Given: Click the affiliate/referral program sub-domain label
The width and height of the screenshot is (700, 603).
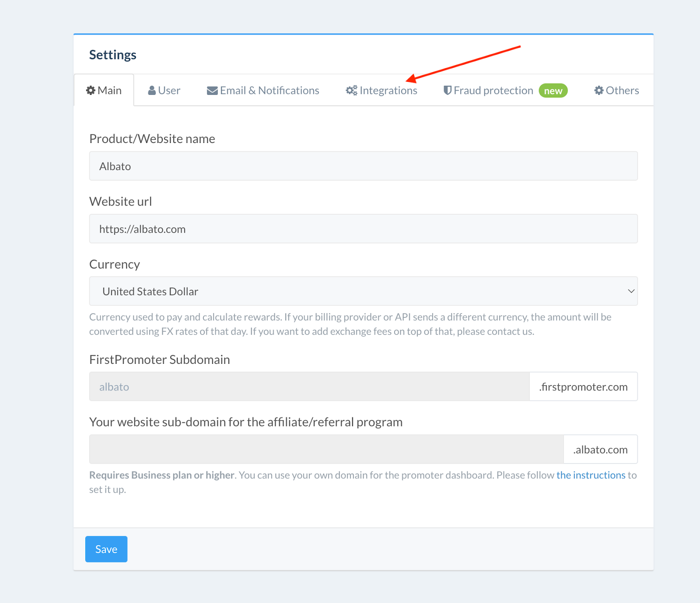Looking at the screenshot, I should tap(246, 422).
